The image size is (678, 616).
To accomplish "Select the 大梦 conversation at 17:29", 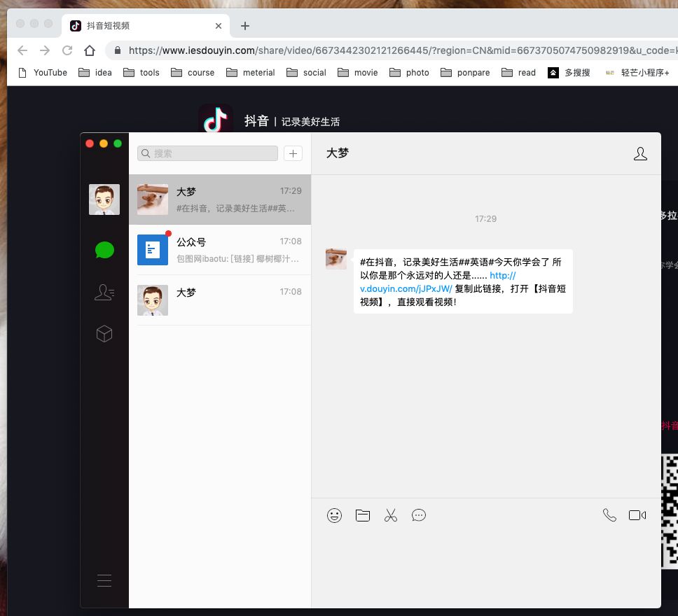I will (x=220, y=199).
